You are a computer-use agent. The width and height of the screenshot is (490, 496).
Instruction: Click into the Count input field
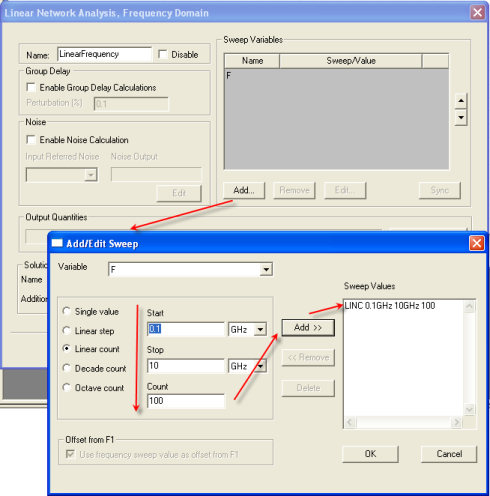186,401
